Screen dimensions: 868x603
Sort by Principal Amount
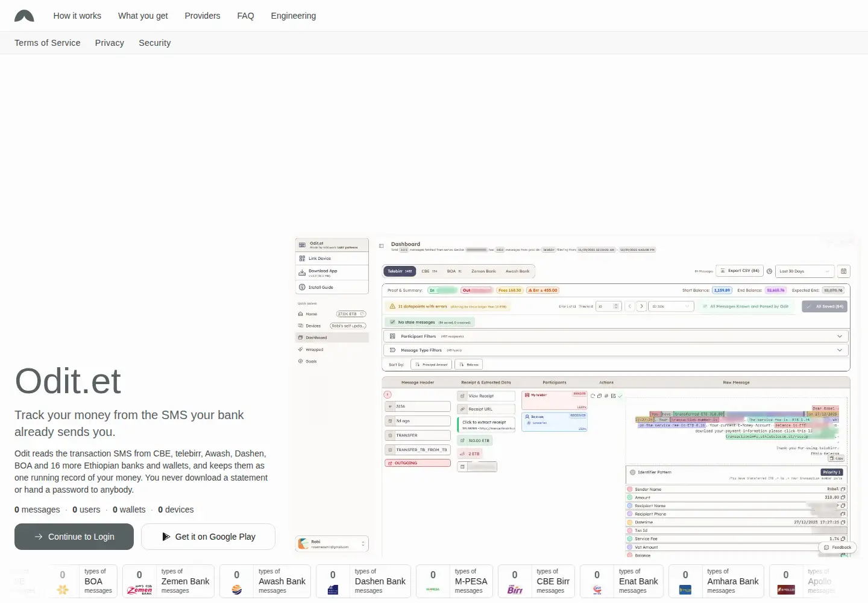(432, 365)
